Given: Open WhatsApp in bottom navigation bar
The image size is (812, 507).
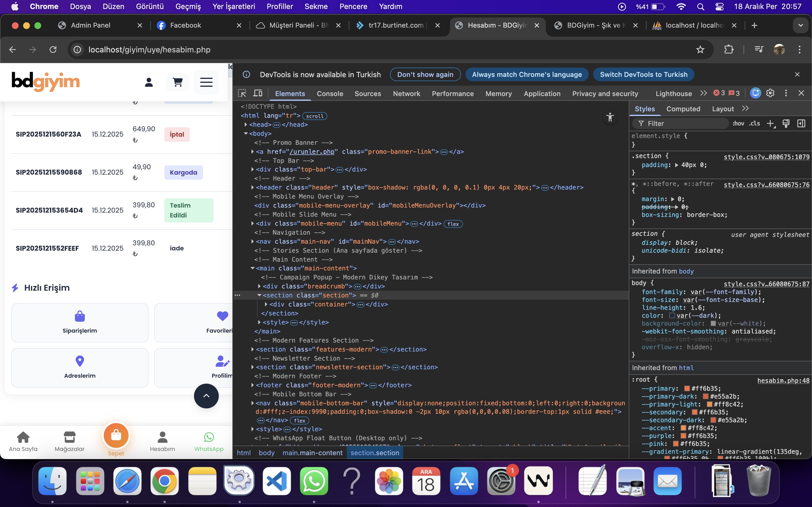Looking at the screenshot, I should point(209,442).
